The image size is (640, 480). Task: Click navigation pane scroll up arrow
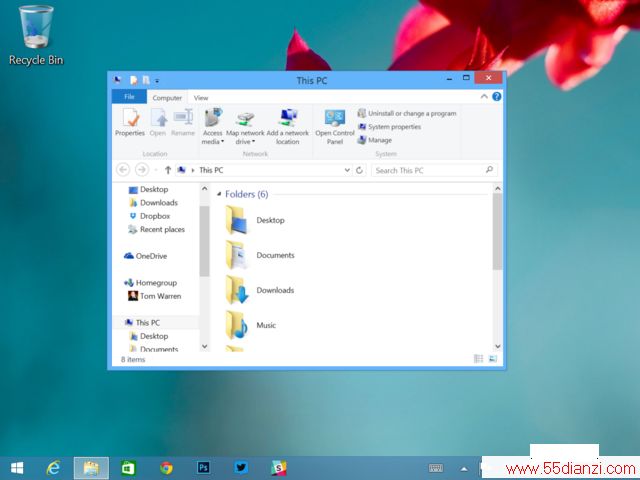[x=204, y=189]
